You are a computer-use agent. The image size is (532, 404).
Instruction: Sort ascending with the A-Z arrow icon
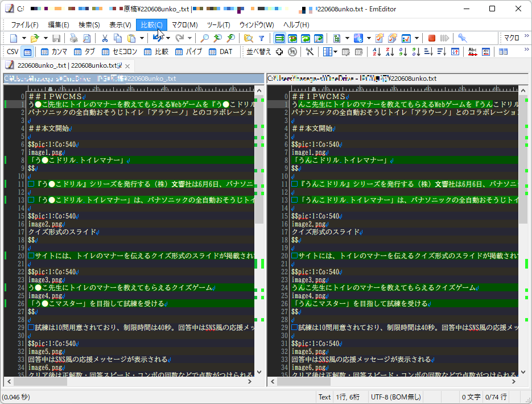click(x=376, y=51)
